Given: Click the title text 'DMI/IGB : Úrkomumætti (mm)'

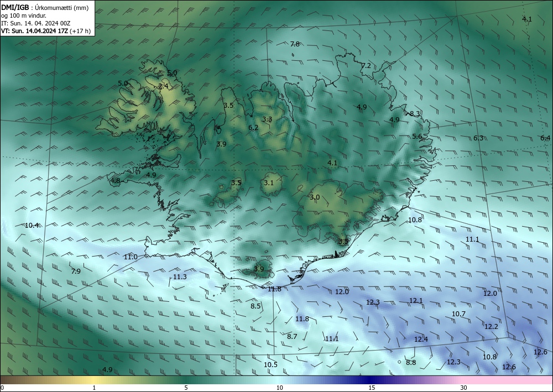Looking at the screenshot, I should (45, 8).
